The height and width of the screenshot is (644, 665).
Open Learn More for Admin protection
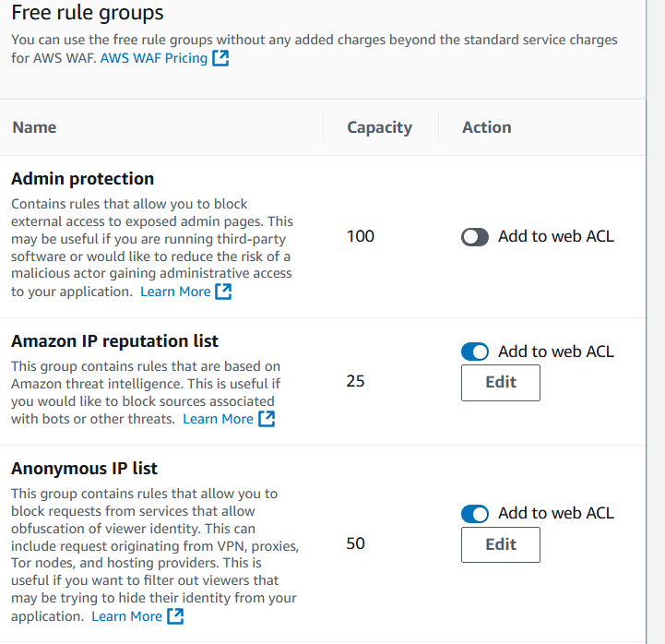click(175, 292)
